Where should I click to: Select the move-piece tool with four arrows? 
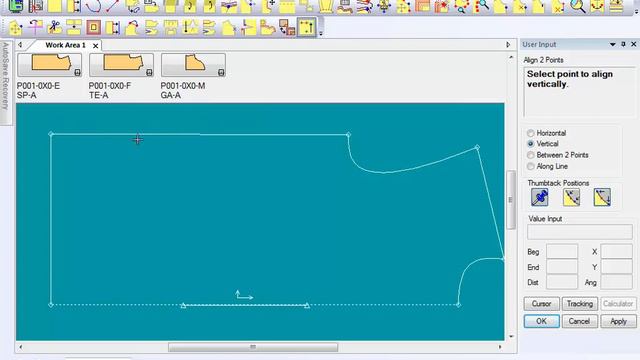pos(16,28)
